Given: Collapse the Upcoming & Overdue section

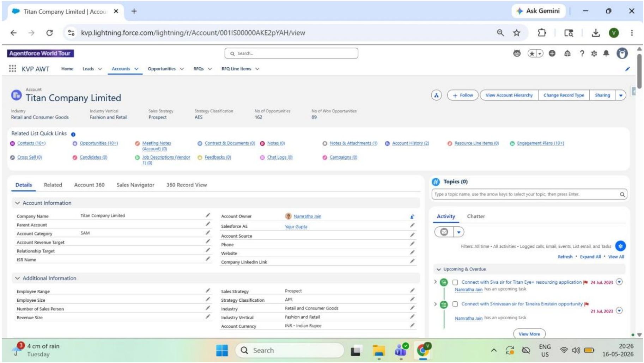Looking at the screenshot, I should pos(439,269).
